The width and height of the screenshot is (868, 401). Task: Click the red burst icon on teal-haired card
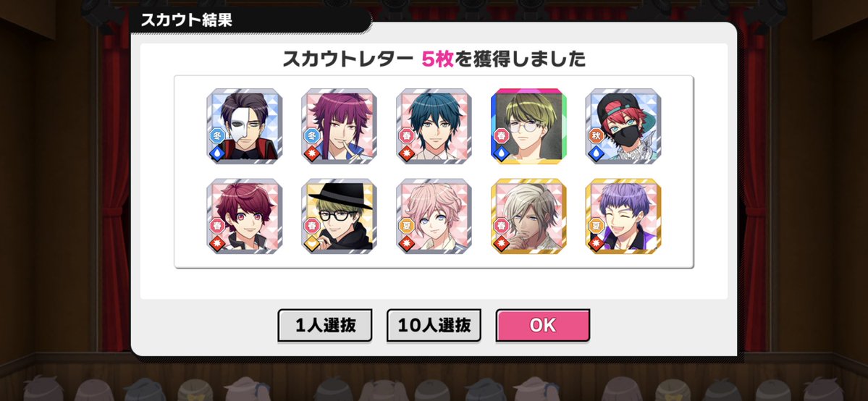406,153
